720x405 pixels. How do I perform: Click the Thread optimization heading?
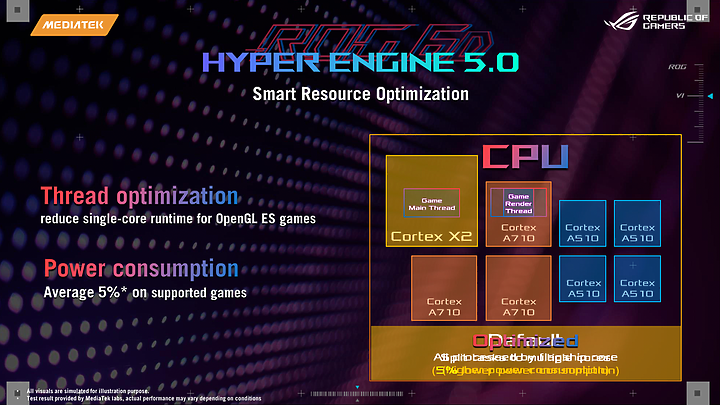(x=139, y=196)
